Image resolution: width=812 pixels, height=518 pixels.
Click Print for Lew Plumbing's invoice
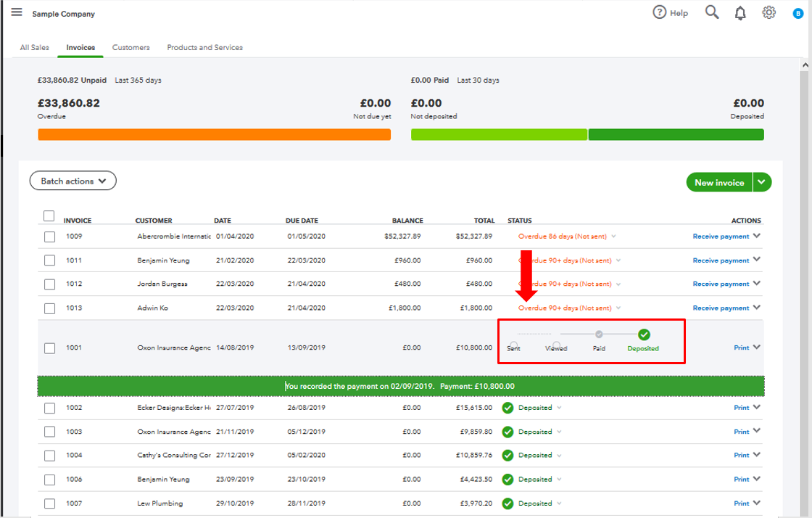click(x=742, y=503)
